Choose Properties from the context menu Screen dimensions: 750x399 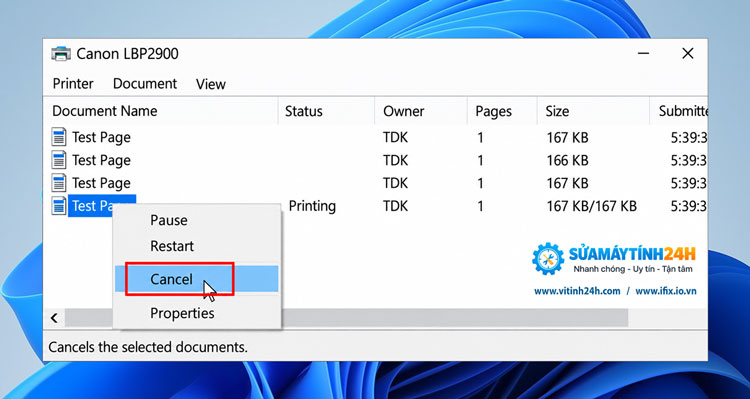pos(197,313)
